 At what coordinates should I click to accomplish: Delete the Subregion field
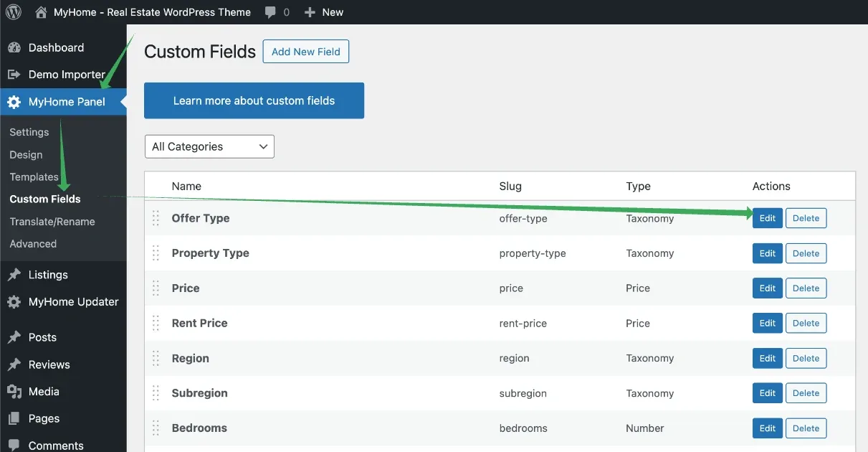[x=806, y=393]
